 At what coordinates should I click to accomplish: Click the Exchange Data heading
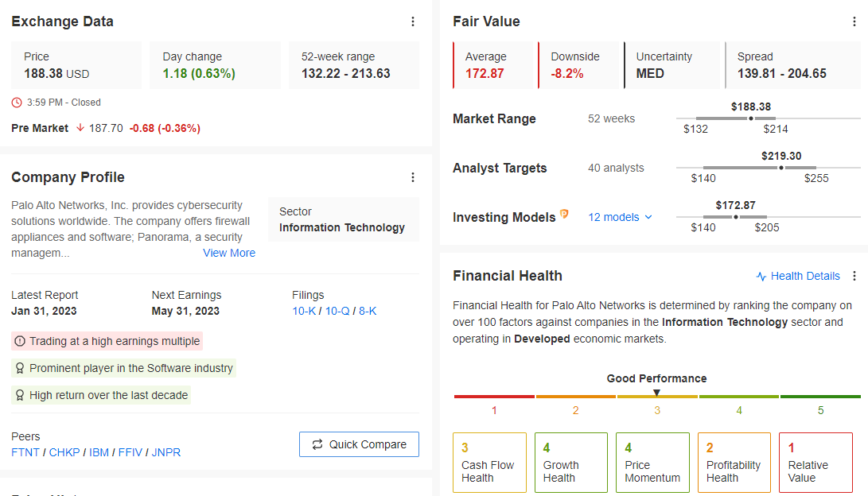point(63,21)
